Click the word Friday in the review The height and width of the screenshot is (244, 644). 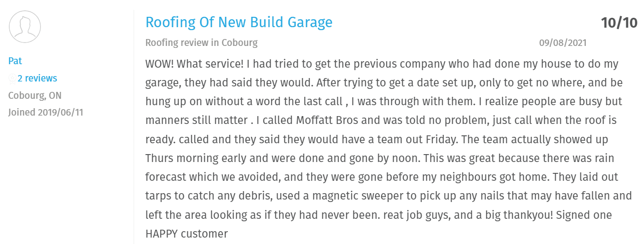tap(443, 139)
